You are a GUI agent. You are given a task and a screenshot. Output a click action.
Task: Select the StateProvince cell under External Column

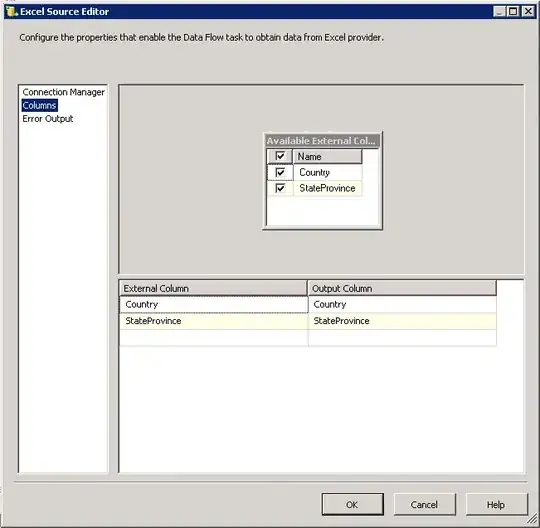[214, 321]
